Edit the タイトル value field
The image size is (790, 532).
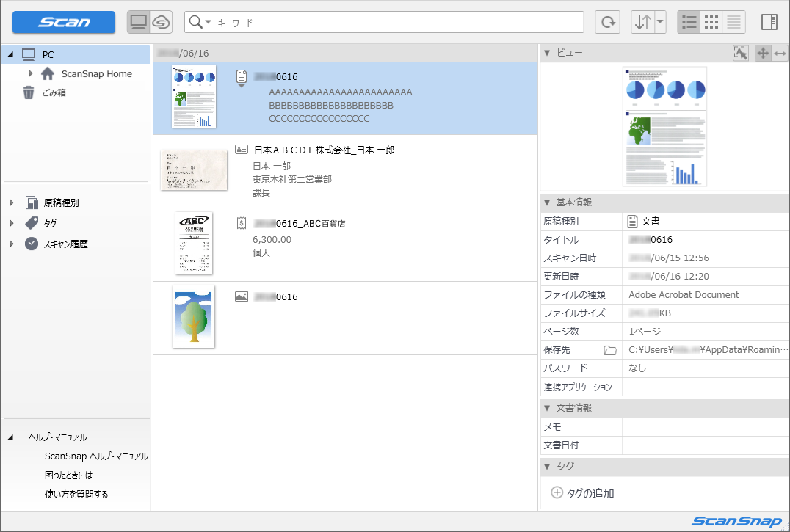706,239
